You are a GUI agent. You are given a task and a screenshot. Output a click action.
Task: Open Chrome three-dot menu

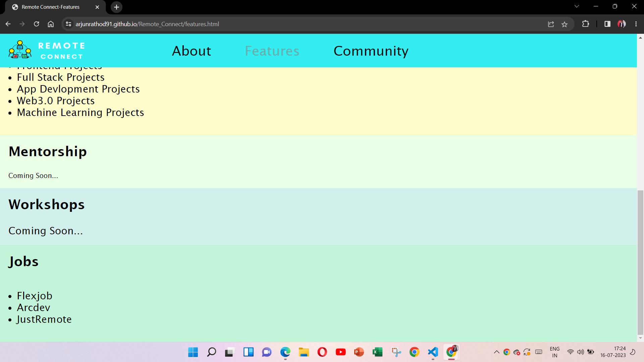[x=636, y=24]
